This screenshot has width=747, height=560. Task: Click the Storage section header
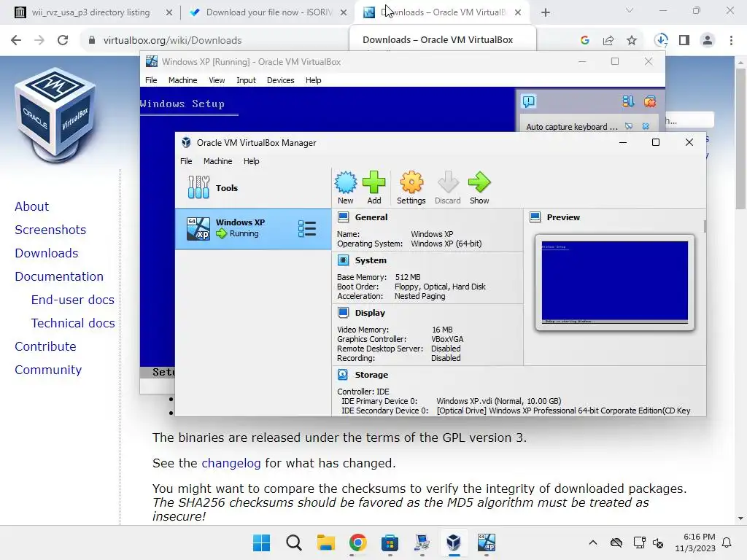tap(371, 375)
